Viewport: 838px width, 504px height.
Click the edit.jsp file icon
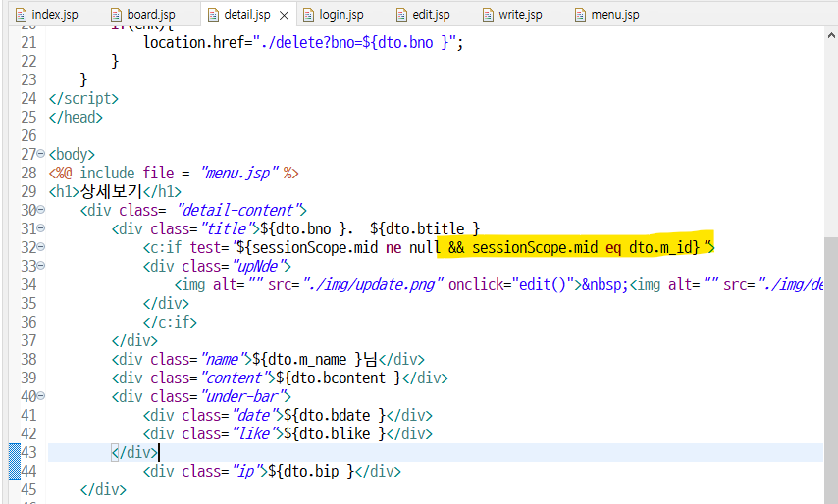coord(401,15)
